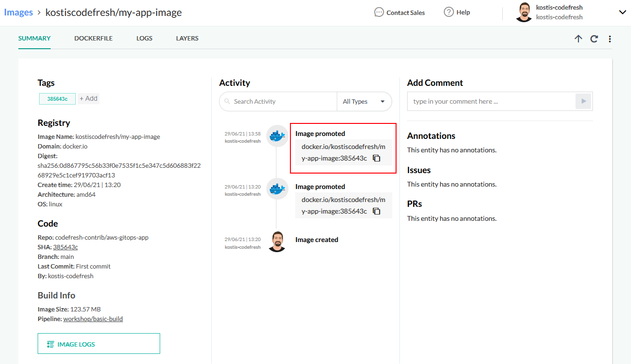The height and width of the screenshot is (364, 631).
Task: Click Contact Sales link text
Action: point(406,13)
